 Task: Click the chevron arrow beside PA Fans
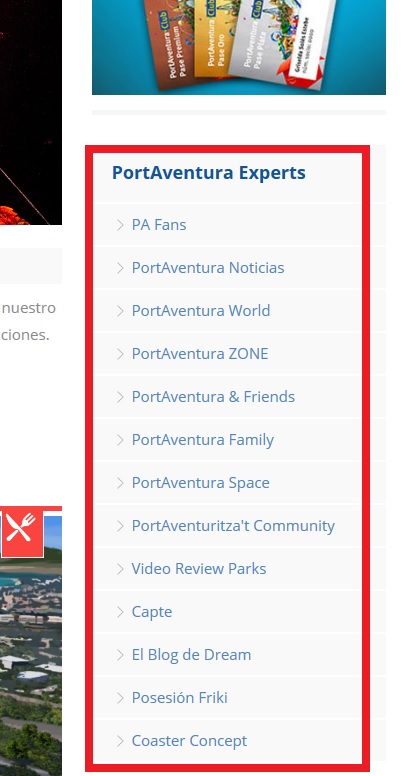120,225
